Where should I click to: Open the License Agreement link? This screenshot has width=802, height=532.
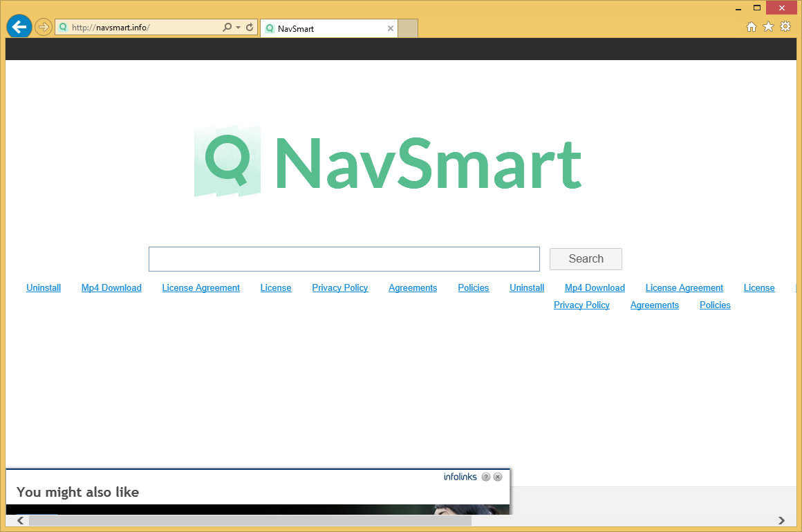(200, 287)
